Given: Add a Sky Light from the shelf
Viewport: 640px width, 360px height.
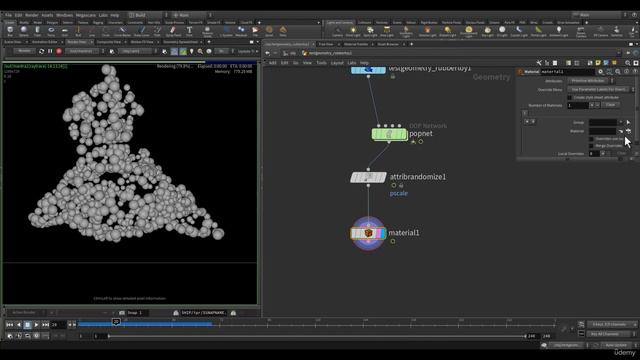Looking at the screenshot, I should point(487,31).
